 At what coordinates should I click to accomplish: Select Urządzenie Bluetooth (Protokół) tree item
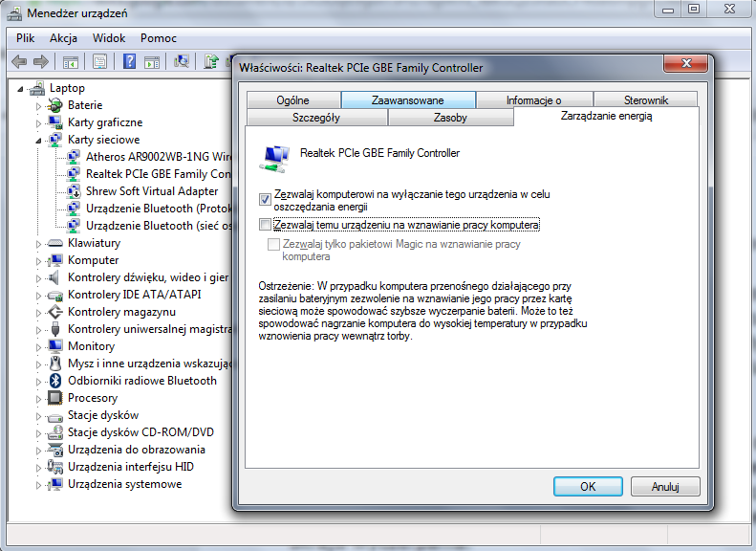click(159, 209)
